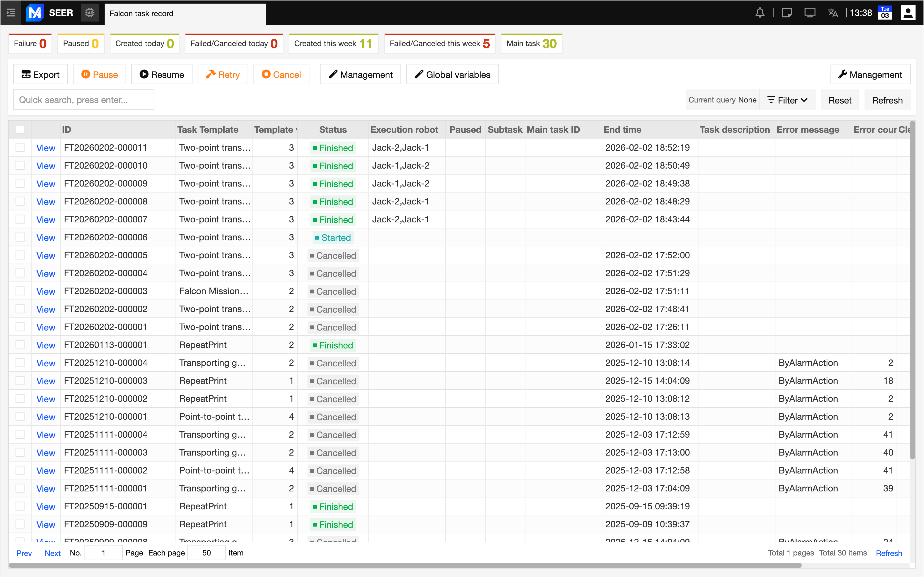Screen dimensions: 924x577
Task: Click the SEER logo icon
Action: click(35, 13)
